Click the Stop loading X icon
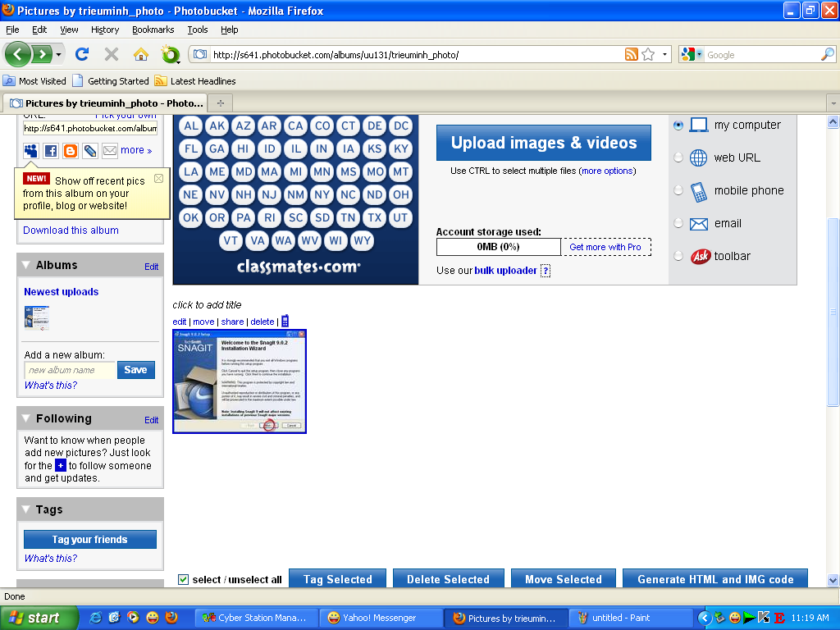The width and height of the screenshot is (840, 630). (x=112, y=54)
